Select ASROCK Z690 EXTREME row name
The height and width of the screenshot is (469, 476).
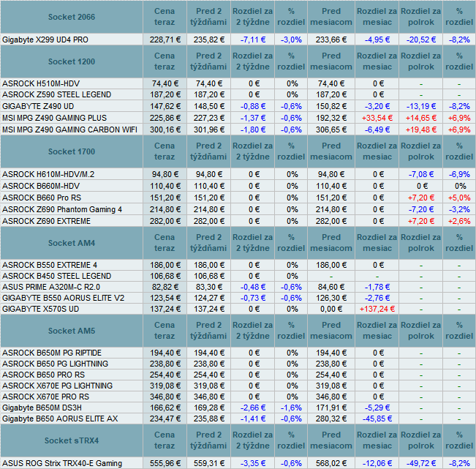47,221
